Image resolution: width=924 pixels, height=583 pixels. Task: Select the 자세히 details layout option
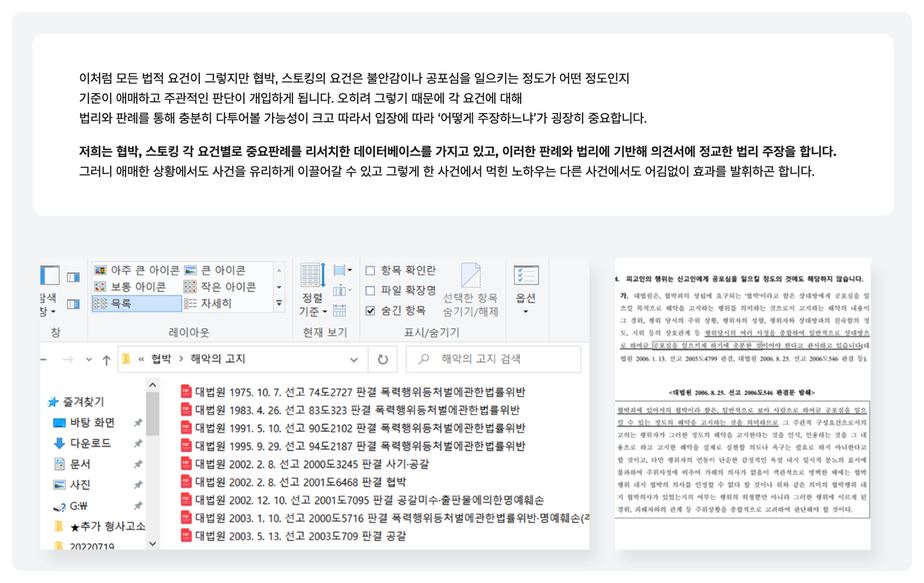coord(208,303)
